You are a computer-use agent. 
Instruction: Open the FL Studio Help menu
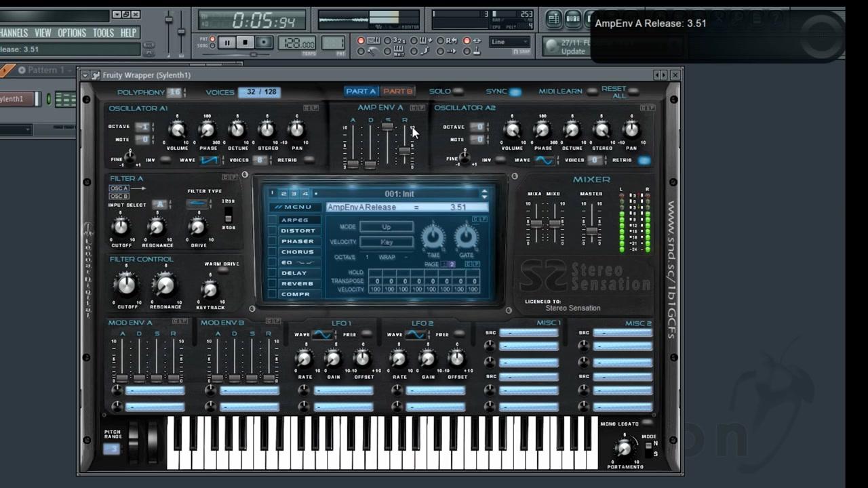pyautogui.click(x=128, y=33)
